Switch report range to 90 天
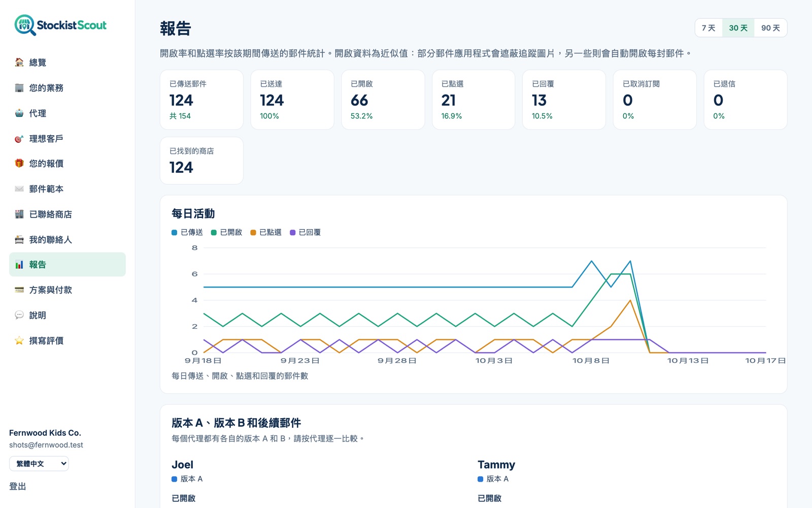 [x=770, y=28]
